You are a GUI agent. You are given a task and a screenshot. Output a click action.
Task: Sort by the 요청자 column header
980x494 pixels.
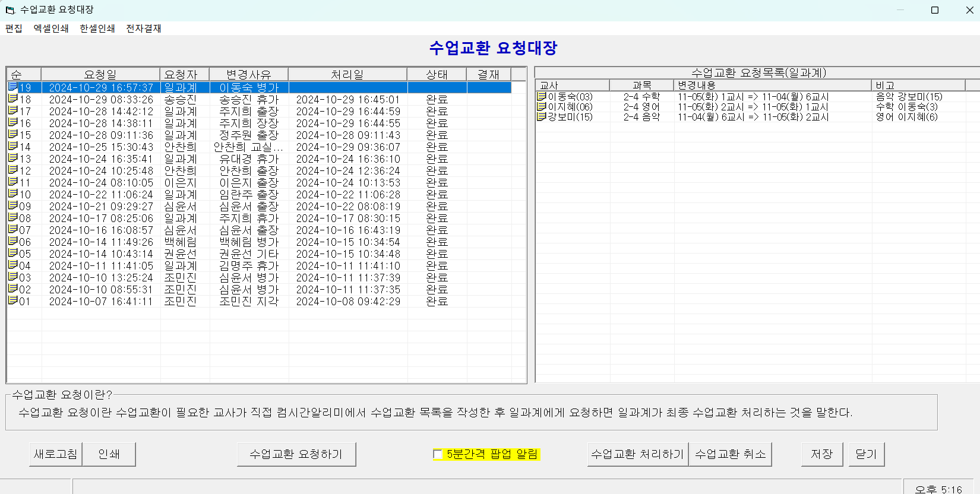pyautogui.click(x=185, y=74)
